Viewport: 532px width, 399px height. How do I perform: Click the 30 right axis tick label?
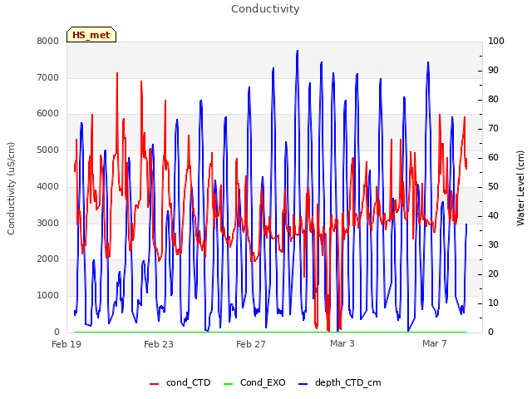coord(493,245)
